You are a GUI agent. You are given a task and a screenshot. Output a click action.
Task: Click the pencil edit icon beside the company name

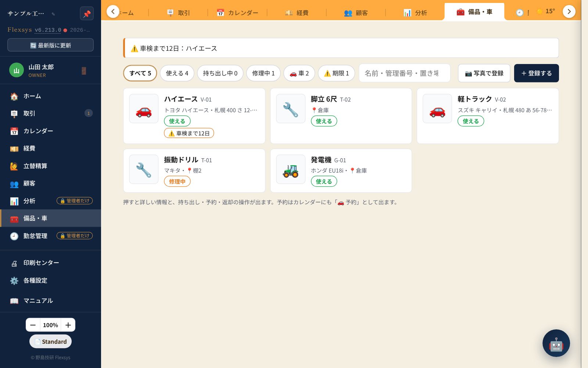53,14
